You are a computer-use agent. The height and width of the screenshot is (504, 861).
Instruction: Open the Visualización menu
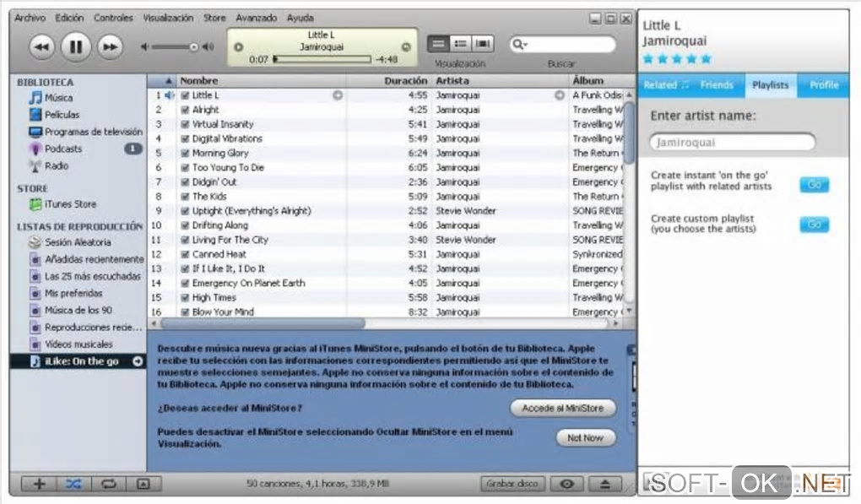(168, 18)
